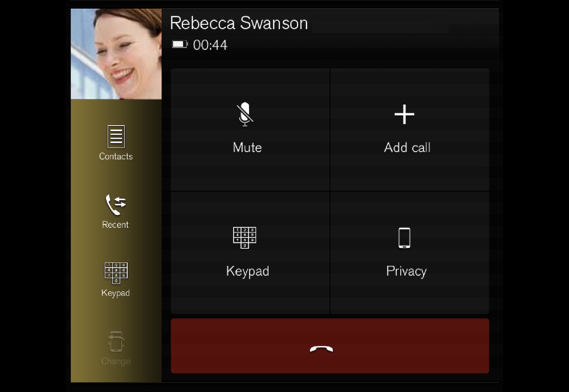
Task: Tap Add call plus button
Action: point(410,130)
